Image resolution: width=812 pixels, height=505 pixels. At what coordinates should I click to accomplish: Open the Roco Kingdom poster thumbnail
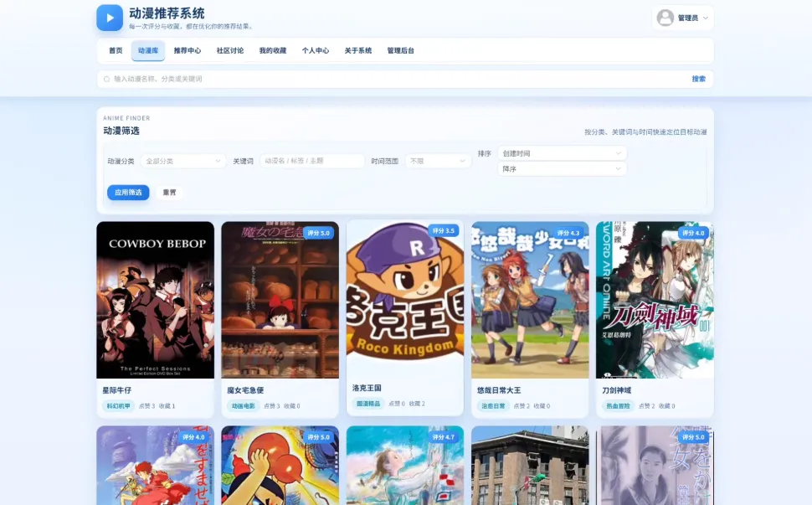[405, 298]
